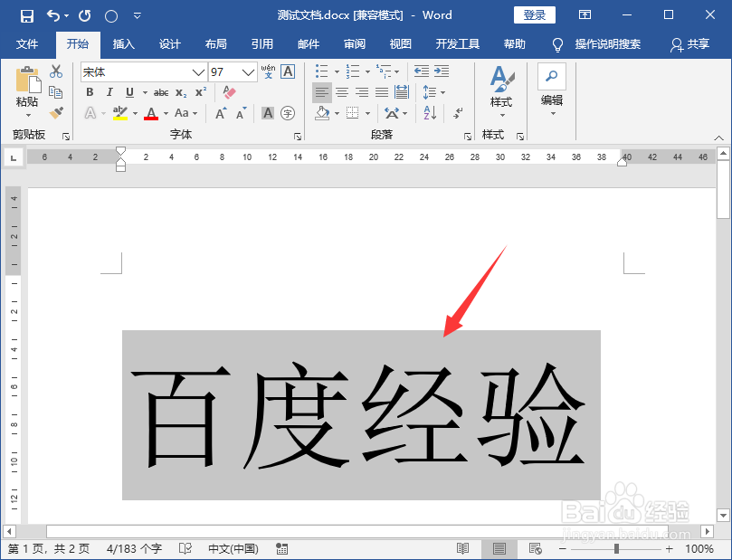Click the Save icon in the title bar

27,16
